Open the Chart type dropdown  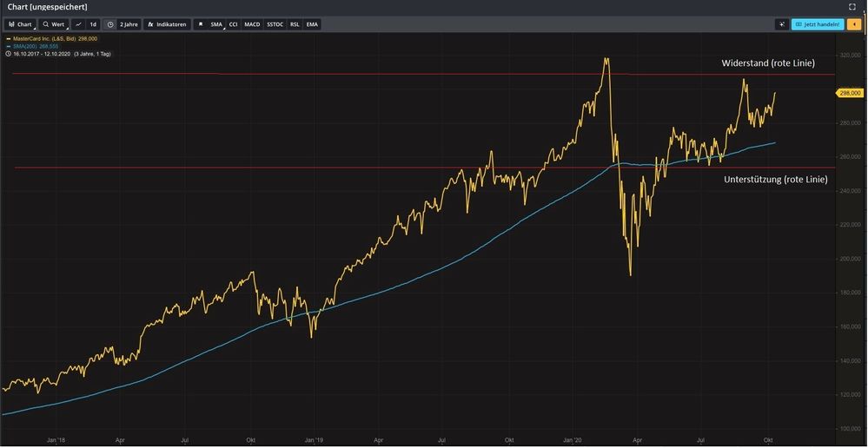click(x=21, y=24)
